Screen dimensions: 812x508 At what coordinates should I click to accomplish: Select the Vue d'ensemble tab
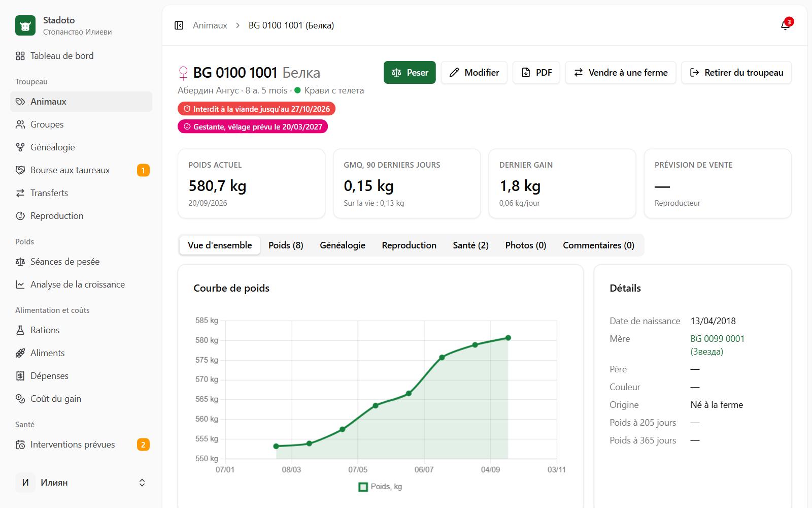click(x=220, y=245)
